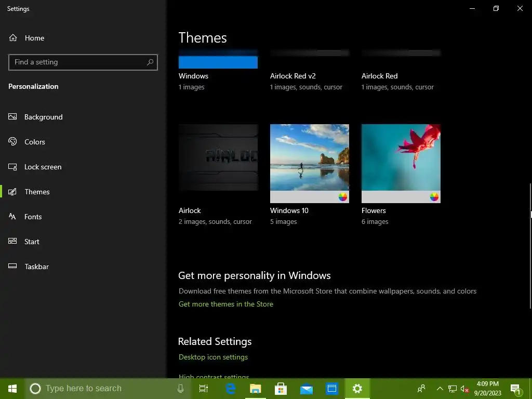This screenshot has height=399, width=532.
Task: Click color wheel on Windows 10 theme
Action: 343,197
